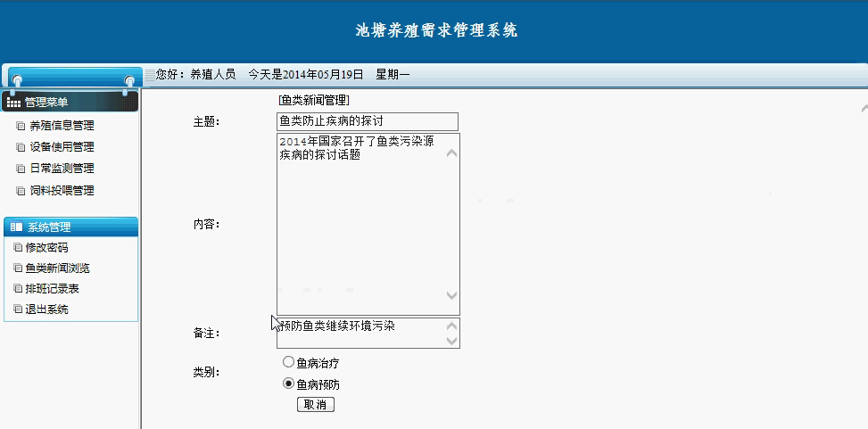Click the main page scrollbar up arrow
The image size is (868, 429).
864,109
